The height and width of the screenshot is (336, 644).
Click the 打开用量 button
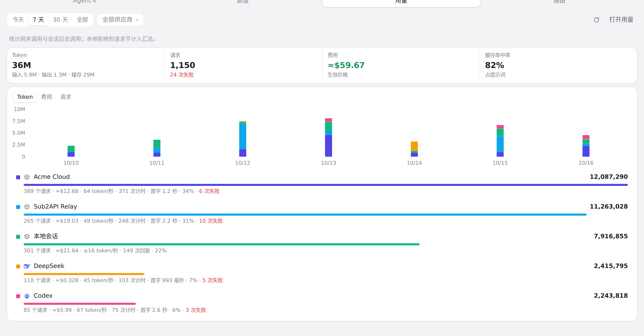point(621,20)
